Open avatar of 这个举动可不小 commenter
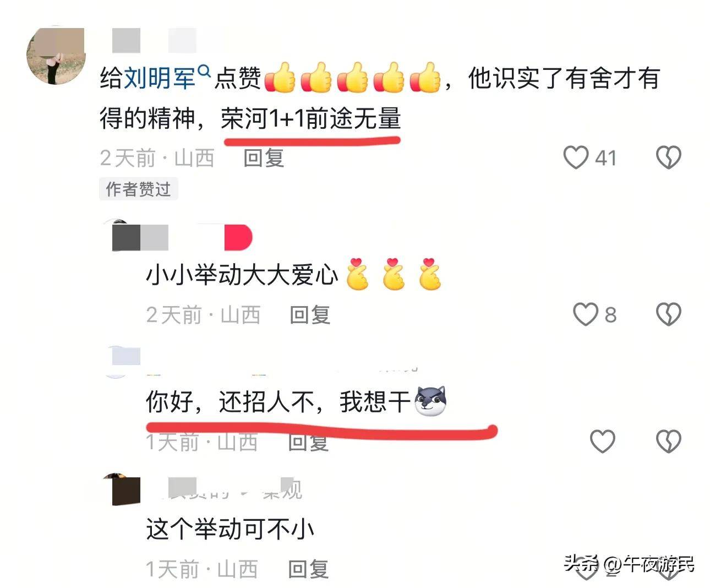 [122, 489]
